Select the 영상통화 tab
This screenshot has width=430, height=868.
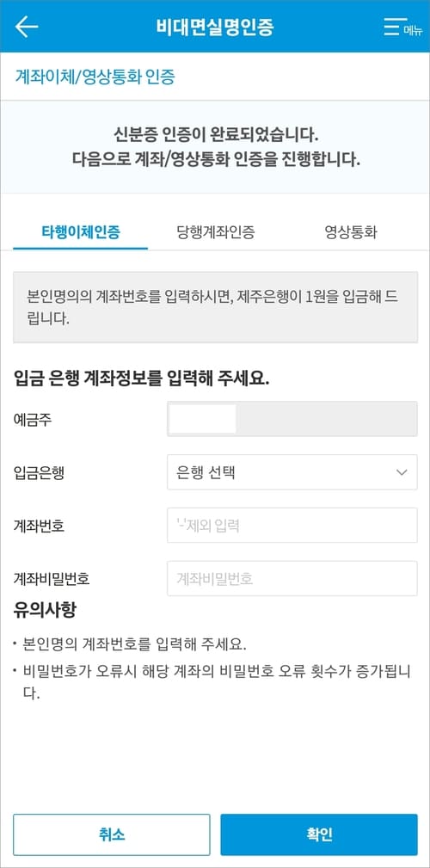coord(351,232)
